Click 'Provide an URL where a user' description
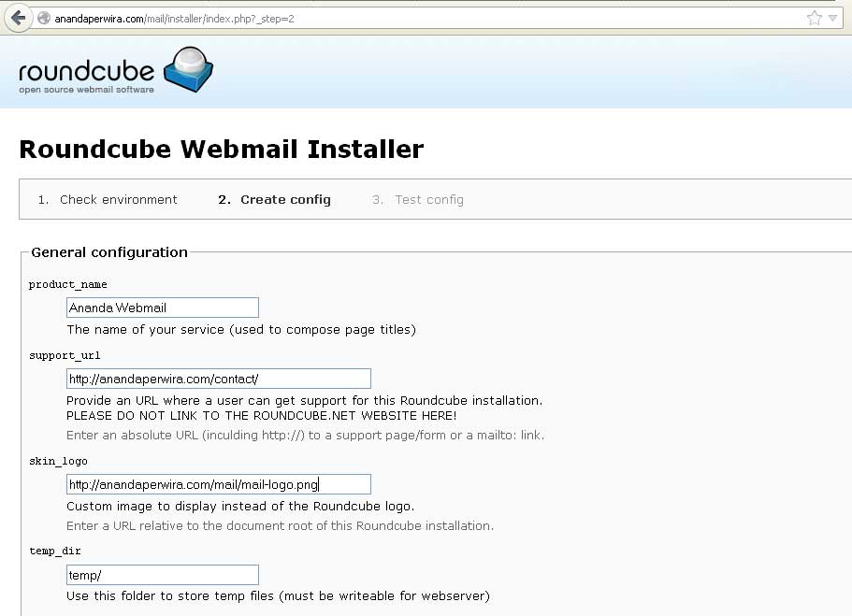 [304, 401]
